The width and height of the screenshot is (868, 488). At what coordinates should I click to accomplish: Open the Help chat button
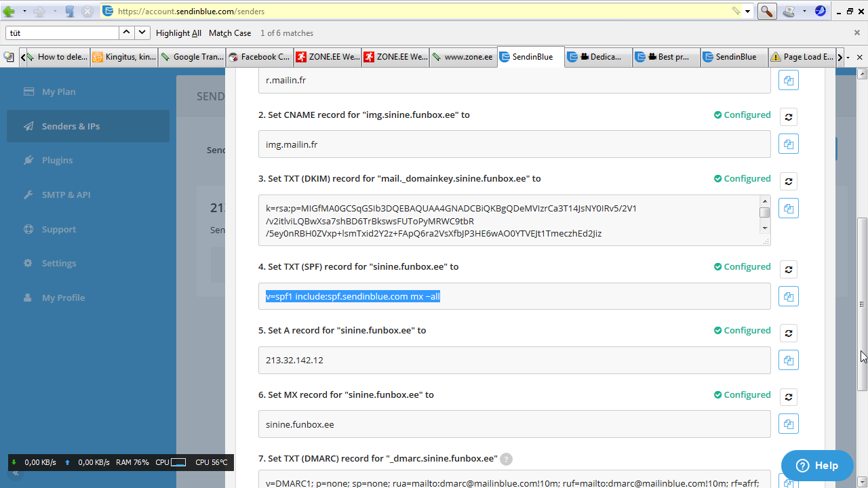[x=817, y=466]
